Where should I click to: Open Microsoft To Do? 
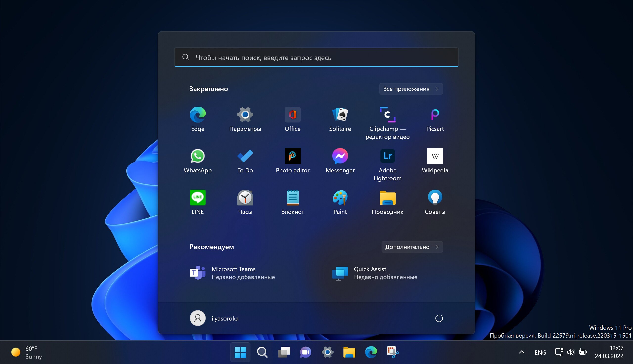[245, 161]
